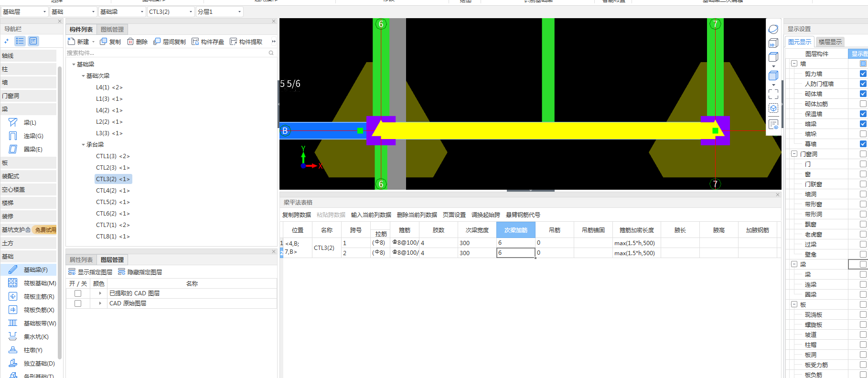Select the 基础梁(F) foundation beam icon
Screen dimensions: 868x378
pyautogui.click(x=13, y=270)
